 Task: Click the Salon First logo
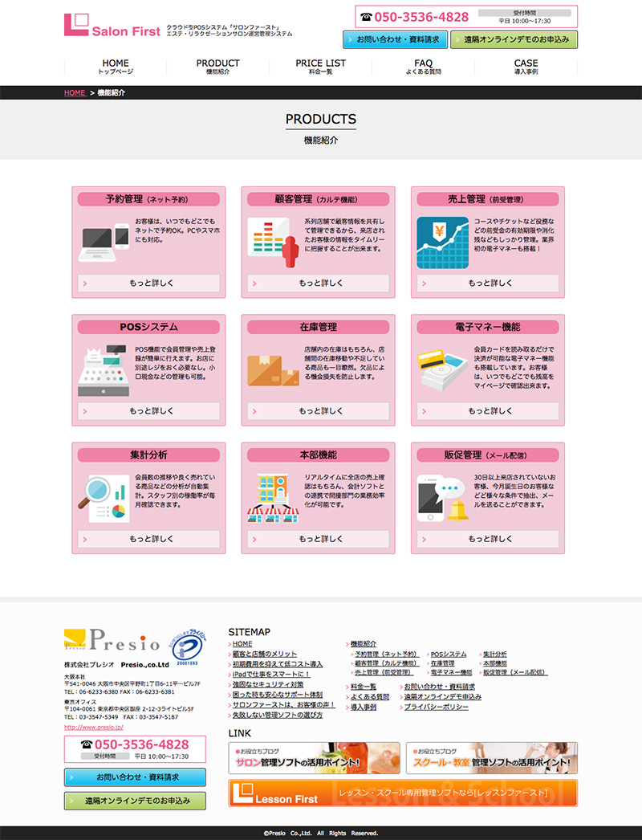[112, 26]
